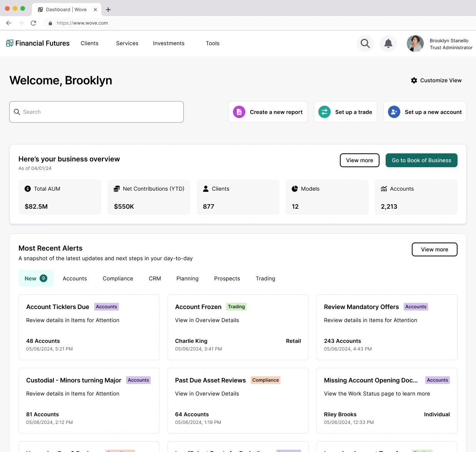Click Go to Book of Business

coord(421,160)
